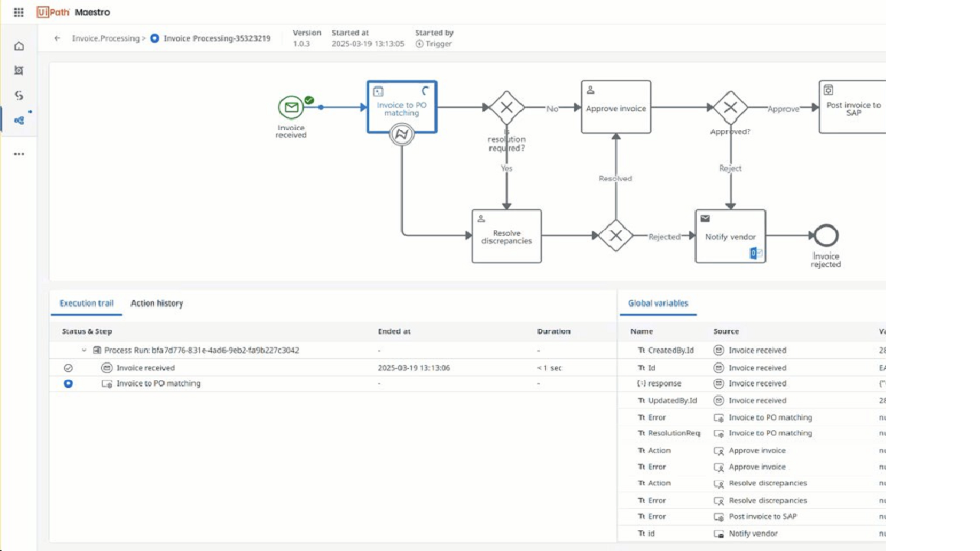
Task: Go to Home in the sidebar
Action: [x=19, y=46]
